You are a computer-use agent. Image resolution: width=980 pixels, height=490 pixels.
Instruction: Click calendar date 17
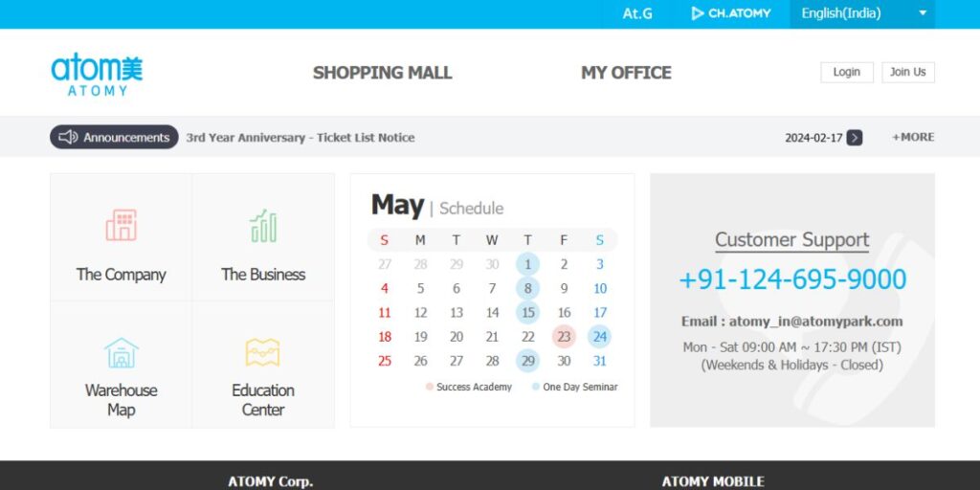coord(600,313)
